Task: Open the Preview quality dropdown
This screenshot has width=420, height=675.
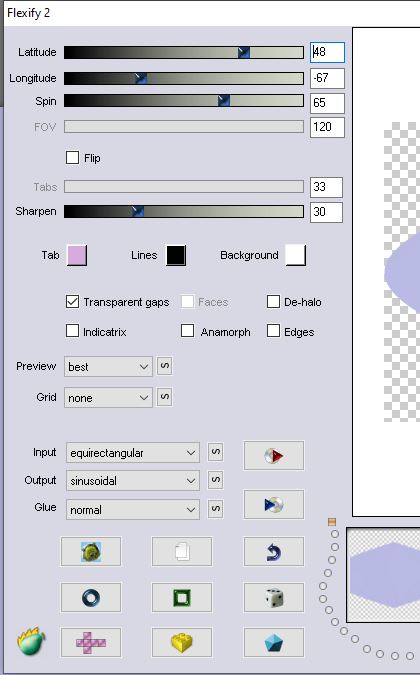Action: click(108, 367)
